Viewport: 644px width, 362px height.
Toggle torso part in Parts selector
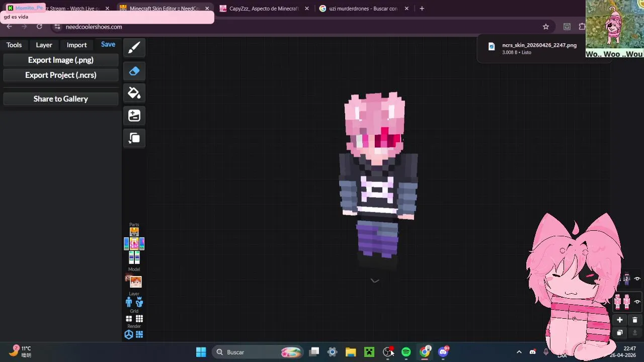pos(134,243)
